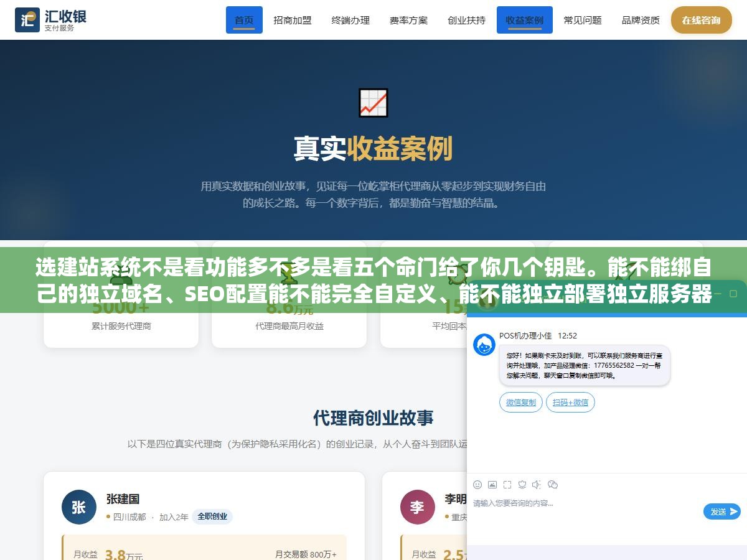This screenshot has width=747, height=560.
Task: Open the emoji picker in the chat
Action: 477,484
